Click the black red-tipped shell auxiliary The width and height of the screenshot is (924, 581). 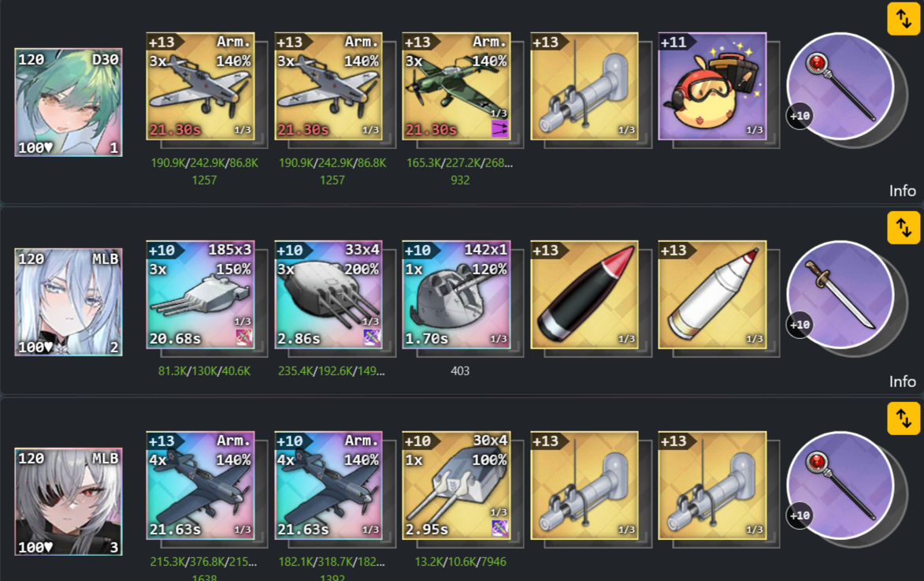point(584,294)
